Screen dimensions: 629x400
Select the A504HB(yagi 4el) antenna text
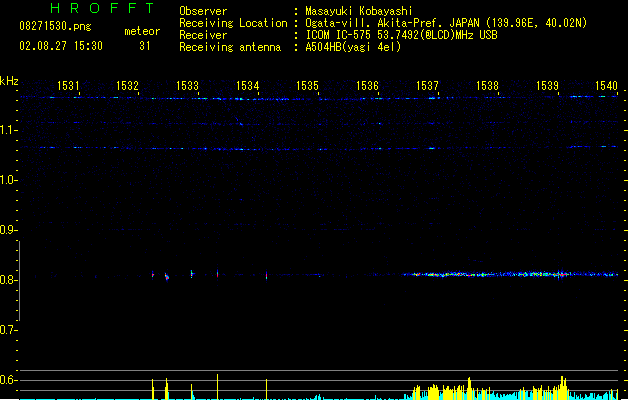click(353, 47)
